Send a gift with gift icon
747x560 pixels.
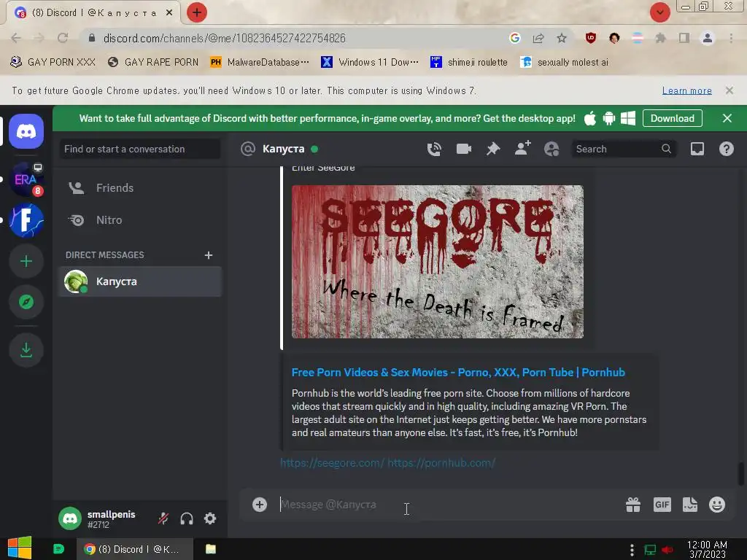point(633,505)
